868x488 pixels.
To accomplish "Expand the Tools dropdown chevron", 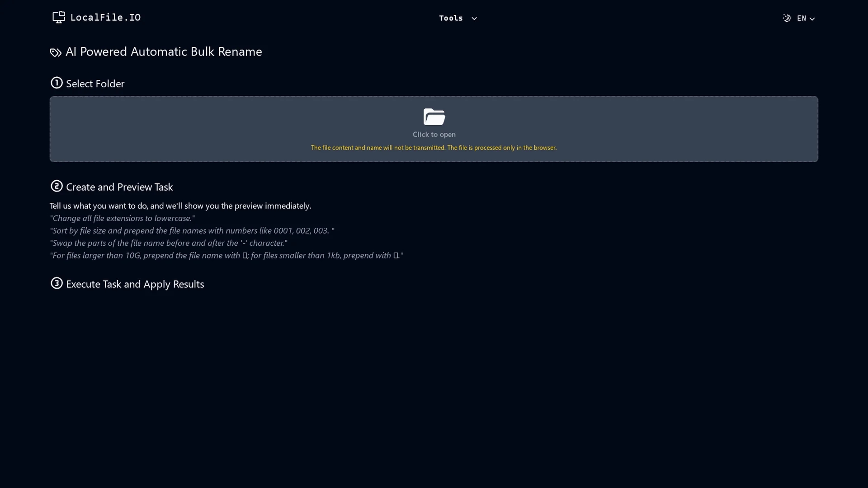I will [474, 19].
